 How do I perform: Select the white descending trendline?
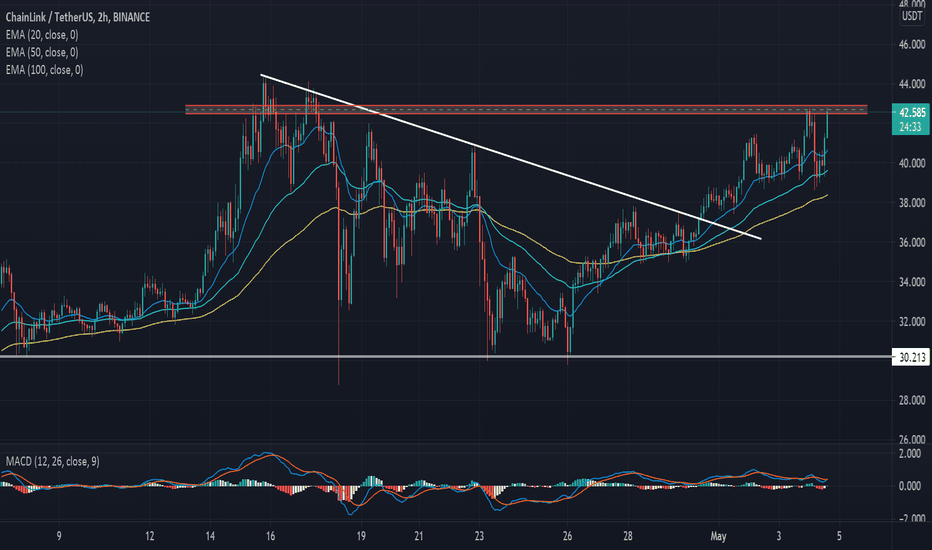click(511, 157)
